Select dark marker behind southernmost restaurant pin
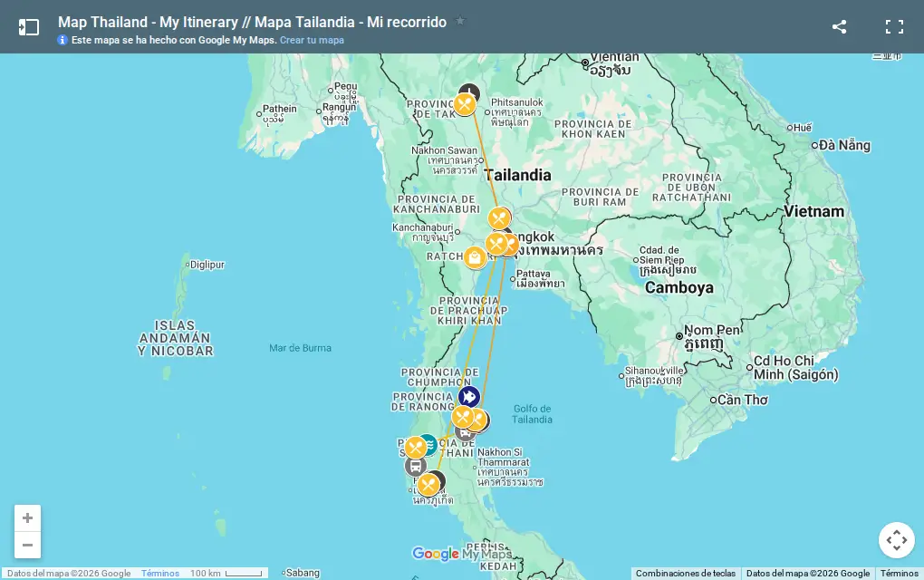This screenshot has height=580, width=924. point(439,479)
